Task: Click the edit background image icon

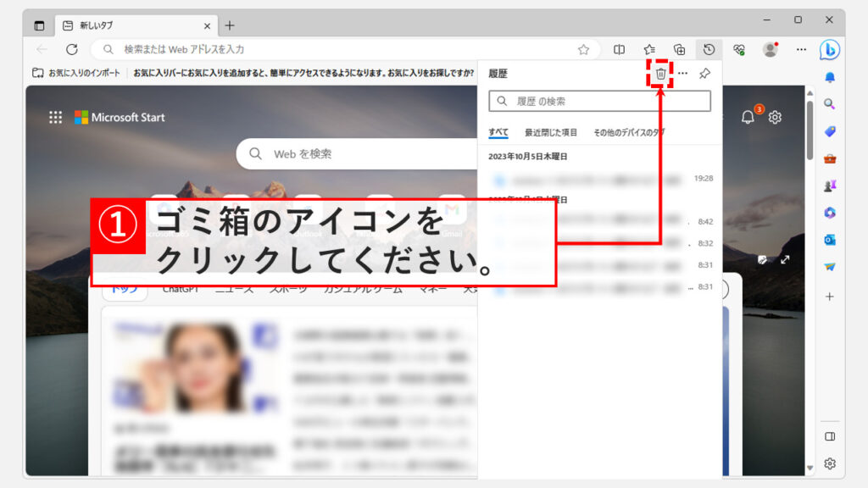Action: tap(763, 259)
